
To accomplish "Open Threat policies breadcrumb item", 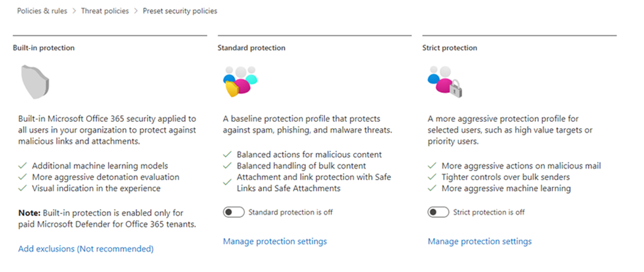I will [104, 11].
